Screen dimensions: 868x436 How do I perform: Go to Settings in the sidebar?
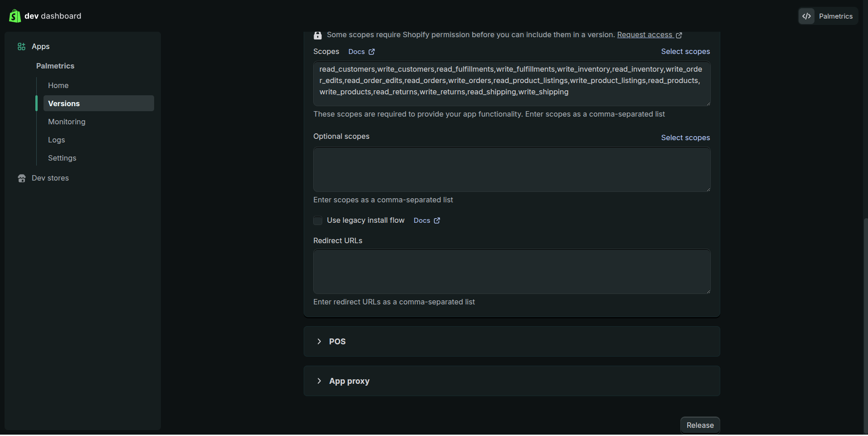click(x=62, y=158)
